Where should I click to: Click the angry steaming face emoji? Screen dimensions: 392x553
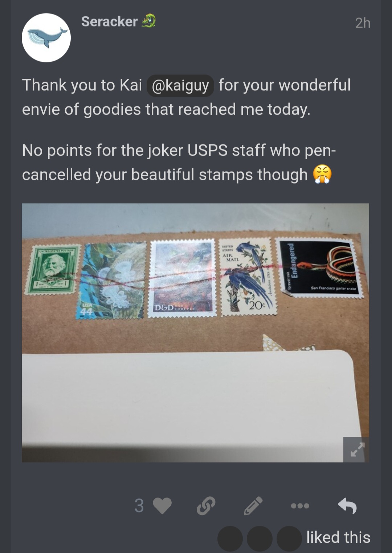click(322, 174)
